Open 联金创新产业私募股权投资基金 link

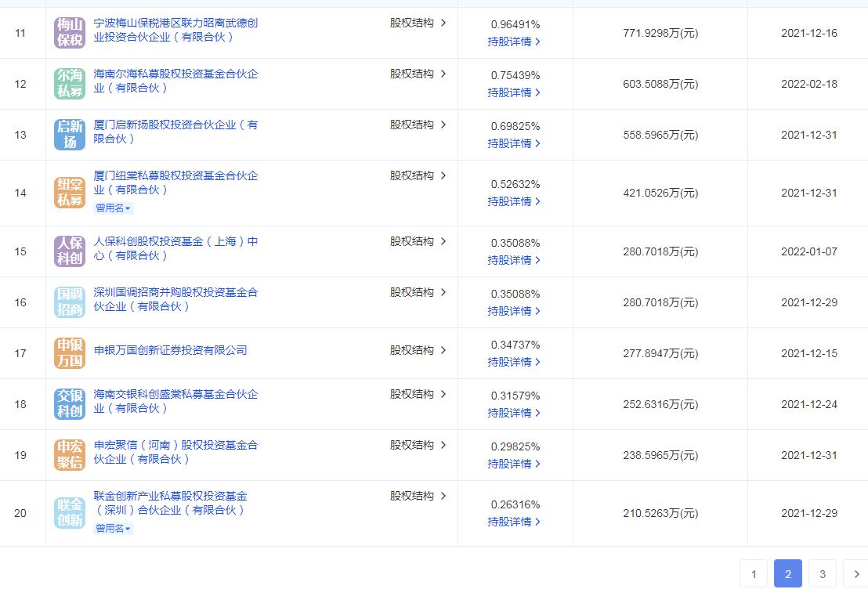click(x=171, y=503)
